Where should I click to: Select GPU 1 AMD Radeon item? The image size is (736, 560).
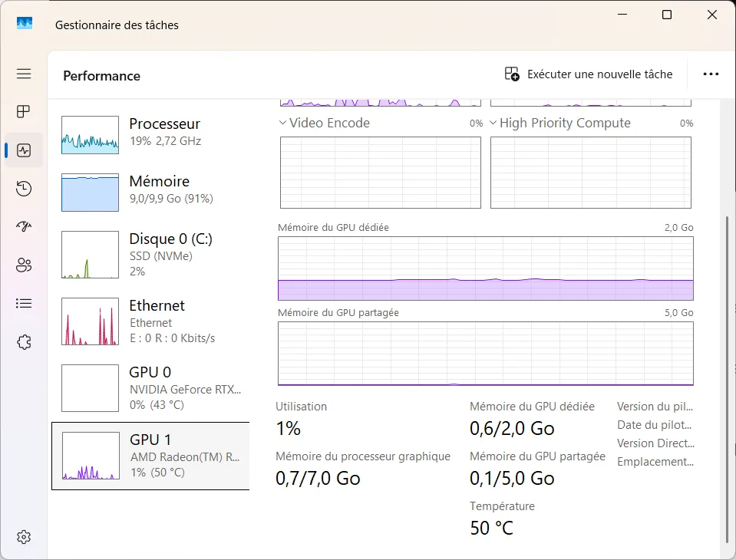point(150,456)
